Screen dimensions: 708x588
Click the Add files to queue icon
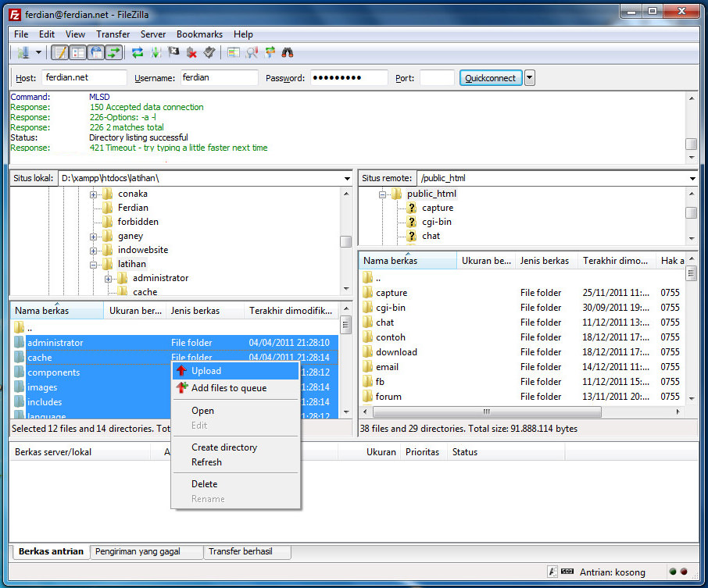(x=182, y=387)
